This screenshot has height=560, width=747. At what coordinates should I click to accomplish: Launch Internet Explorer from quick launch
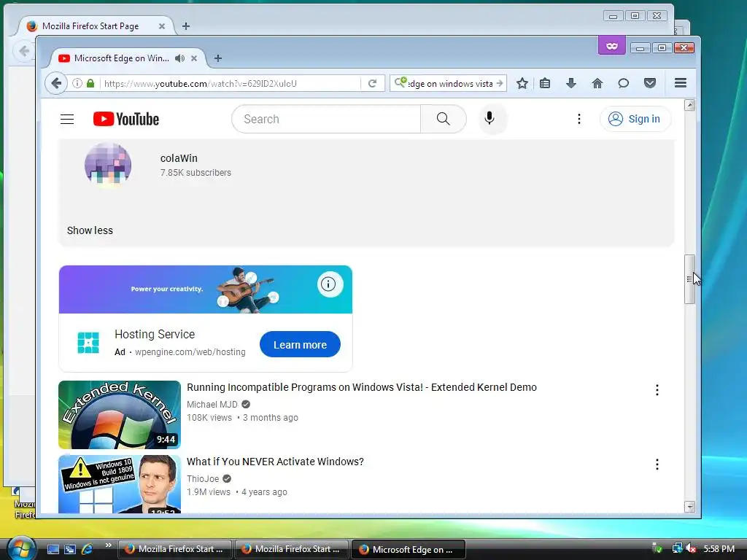point(88,549)
